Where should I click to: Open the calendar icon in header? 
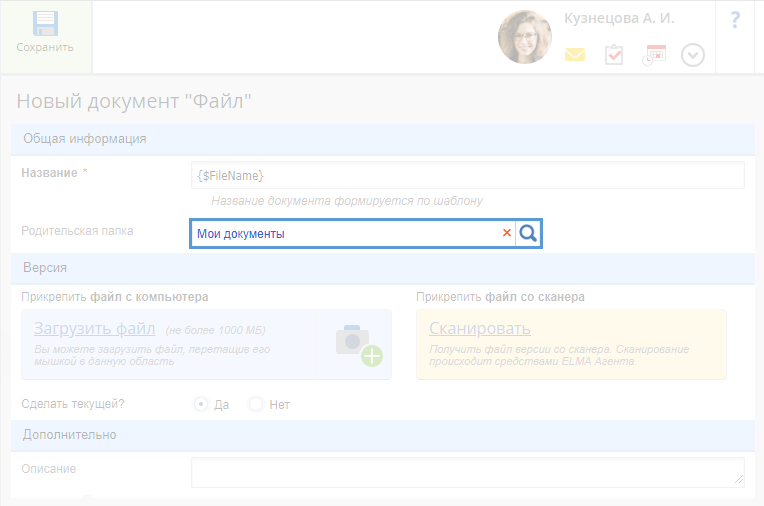pos(654,55)
